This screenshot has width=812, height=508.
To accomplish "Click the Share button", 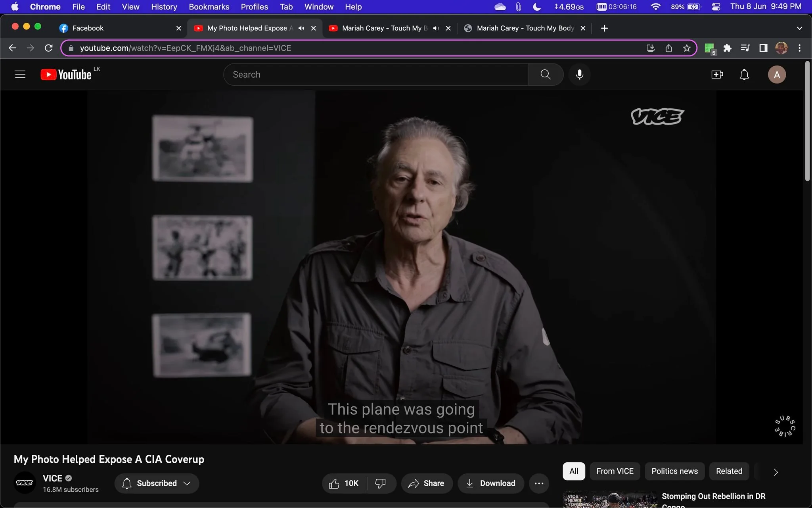I will click(x=427, y=483).
